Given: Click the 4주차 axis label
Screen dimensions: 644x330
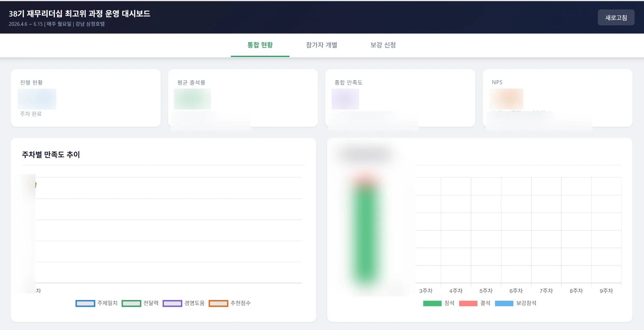Looking at the screenshot, I should [x=456, y=291].
